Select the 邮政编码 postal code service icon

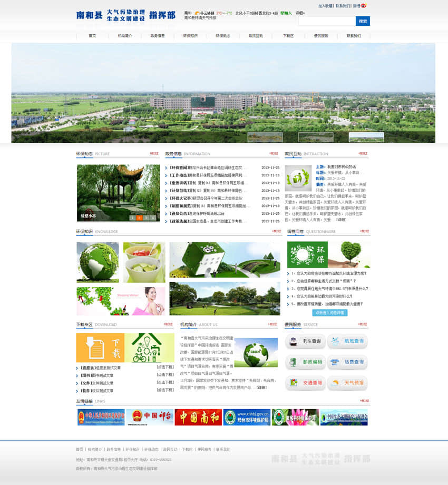(305, 362)
